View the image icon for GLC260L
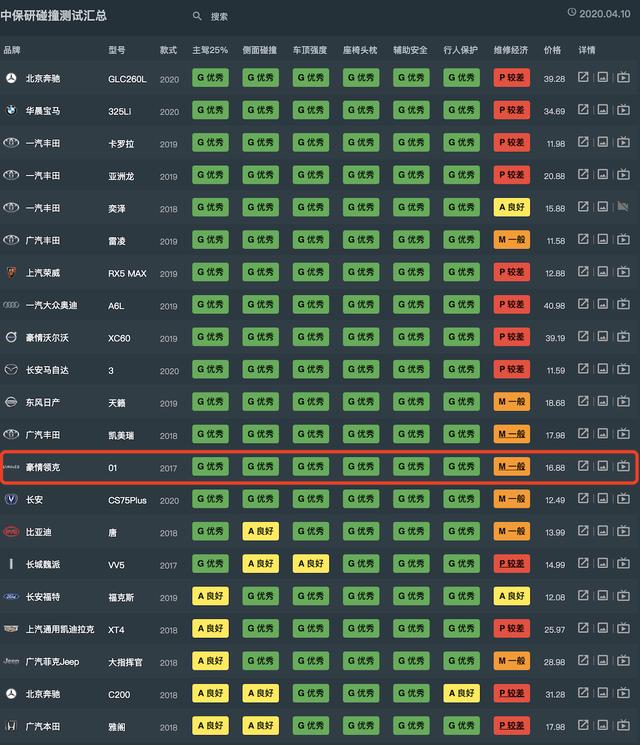The width and height of the screenshot is (640, 745). click(602, 77)
